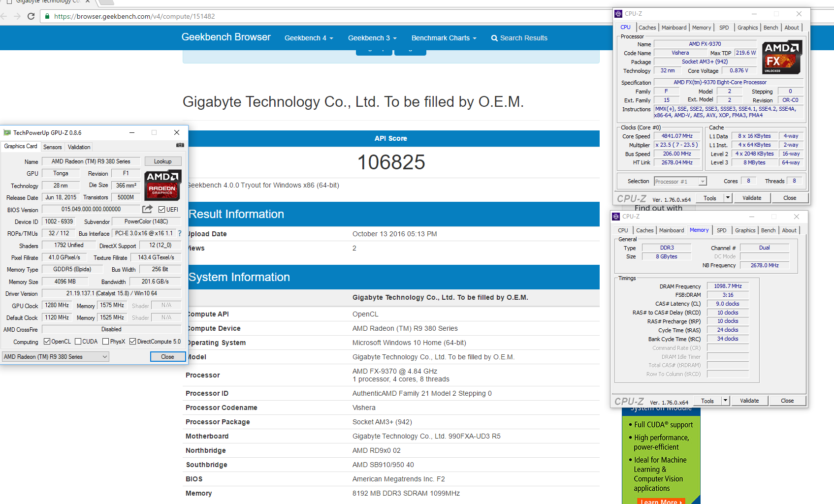Open About tab in upper CPU-Z

click(x=792, y=28)
